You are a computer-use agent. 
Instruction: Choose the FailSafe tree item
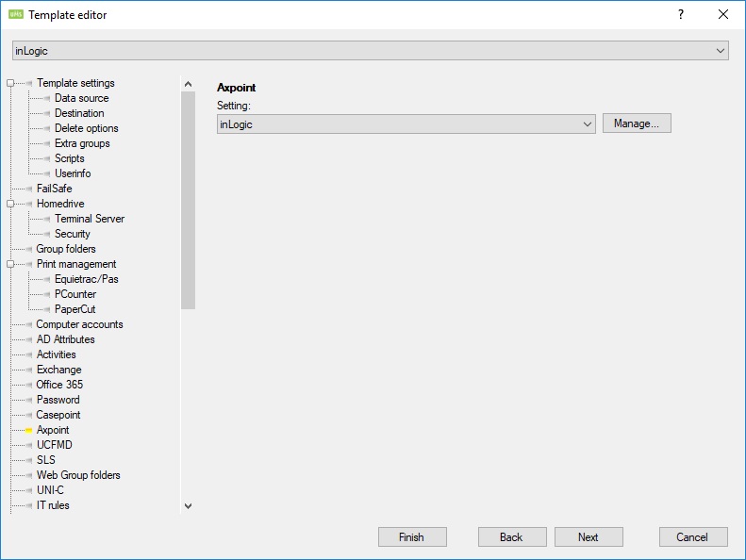coord(54,189)
